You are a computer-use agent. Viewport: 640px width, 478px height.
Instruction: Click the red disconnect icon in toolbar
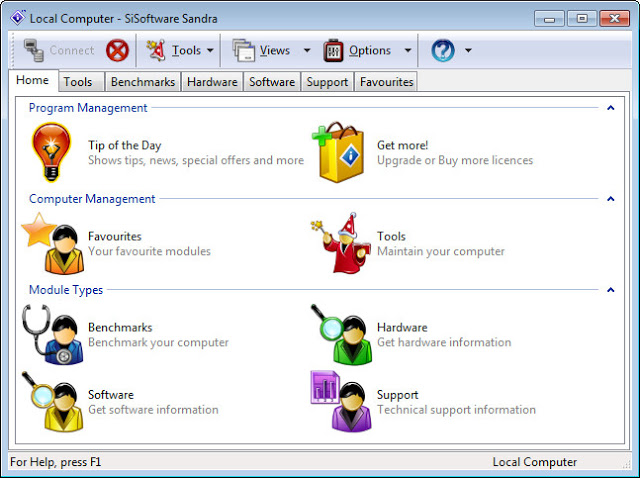117,51
